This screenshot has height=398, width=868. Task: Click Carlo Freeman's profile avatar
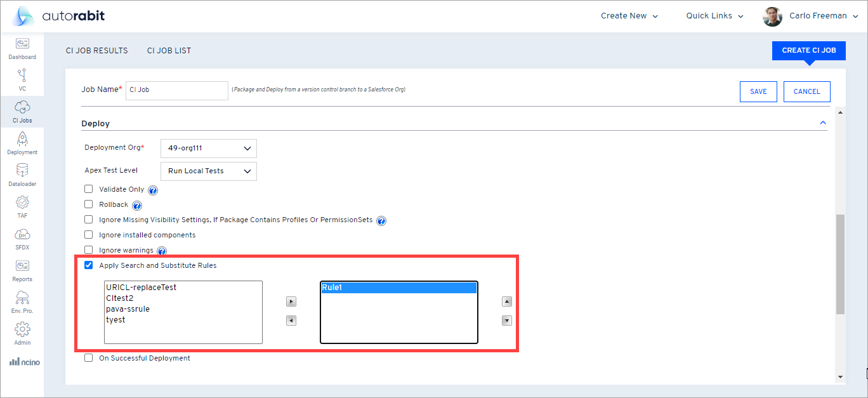tap(772, 17)
